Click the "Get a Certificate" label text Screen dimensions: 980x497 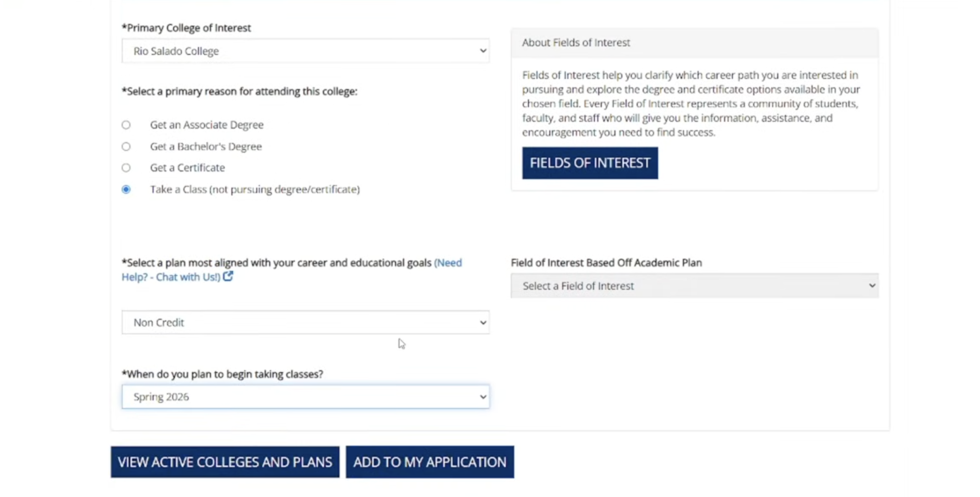pos(187,168)
